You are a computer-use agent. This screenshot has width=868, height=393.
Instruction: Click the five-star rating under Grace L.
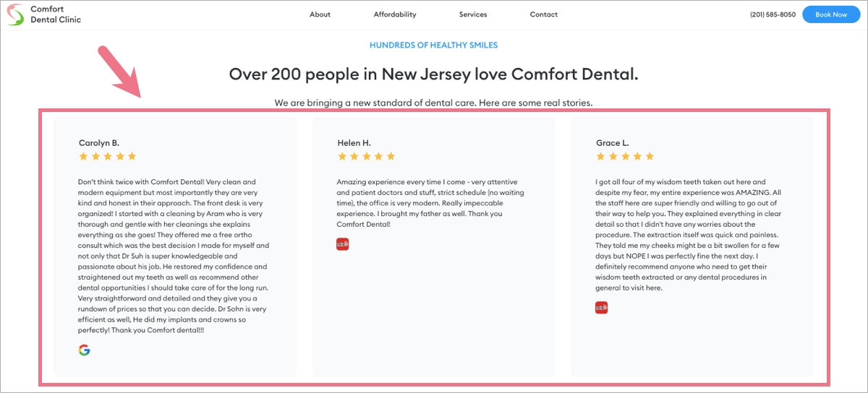click(x=625, y=156)
